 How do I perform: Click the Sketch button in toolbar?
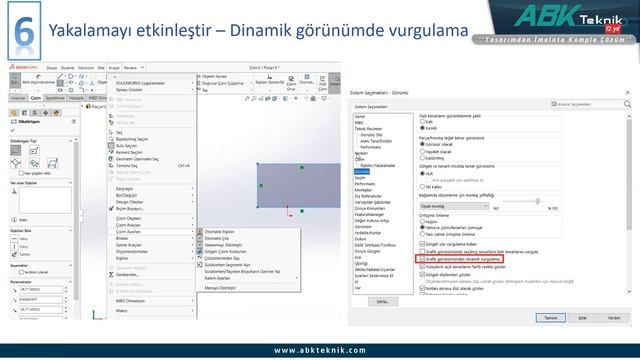pyautogui.click(x=15, y=80)
